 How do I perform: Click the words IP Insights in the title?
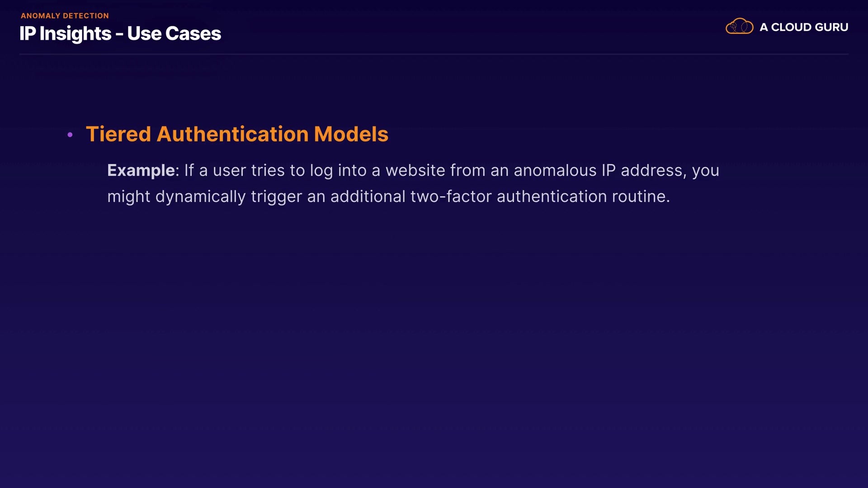[x=65, y=33]
